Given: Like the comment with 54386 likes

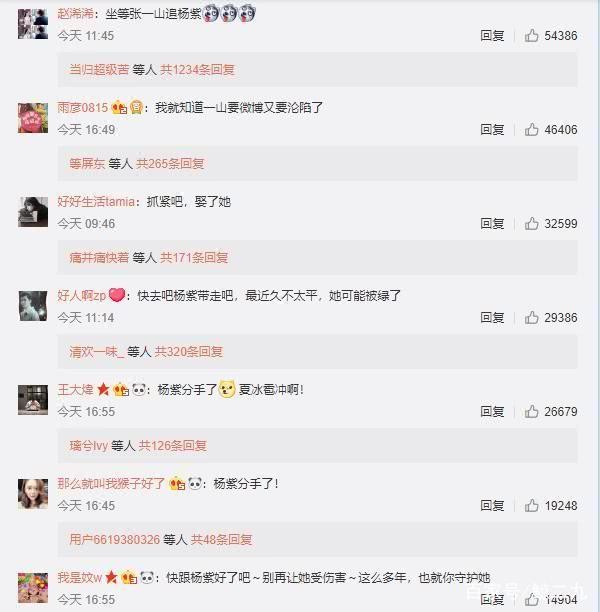Looking at the screenshot, I should click(x=531, y=36).
